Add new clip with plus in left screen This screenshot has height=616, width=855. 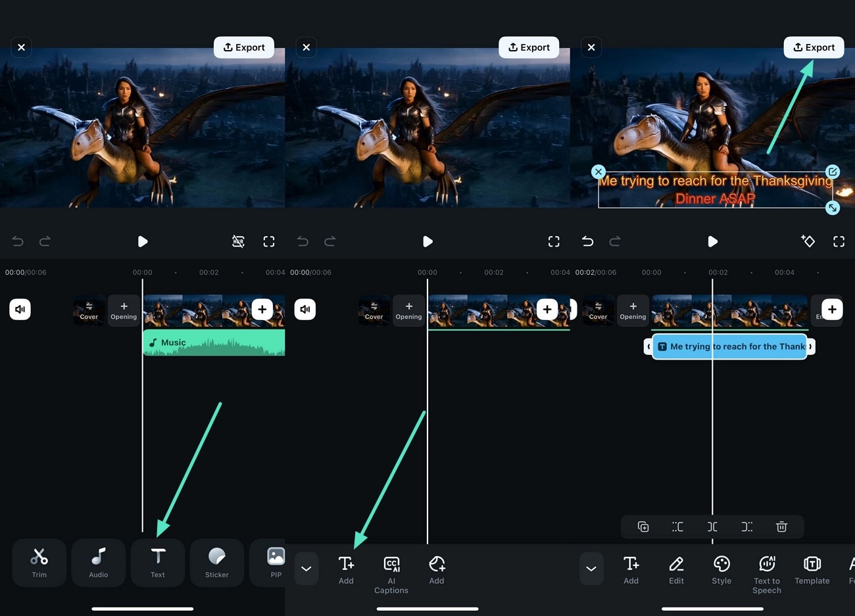pos(262,309)
